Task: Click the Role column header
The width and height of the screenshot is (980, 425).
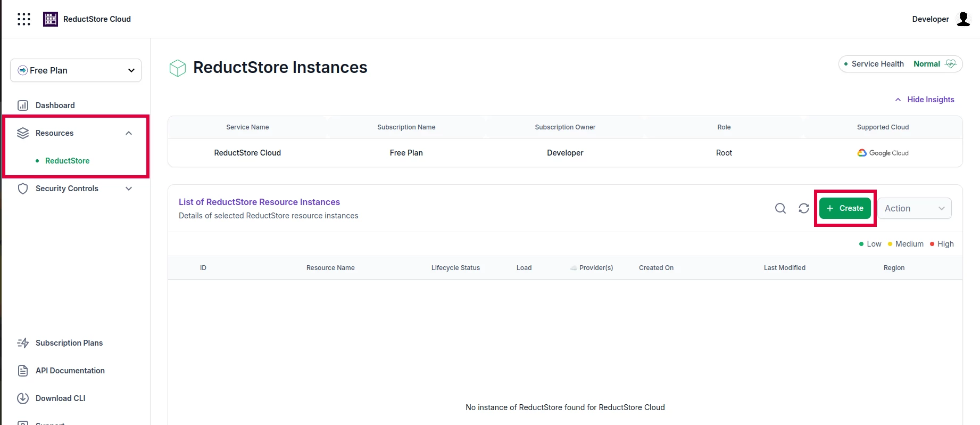Action: pos(724,127)
